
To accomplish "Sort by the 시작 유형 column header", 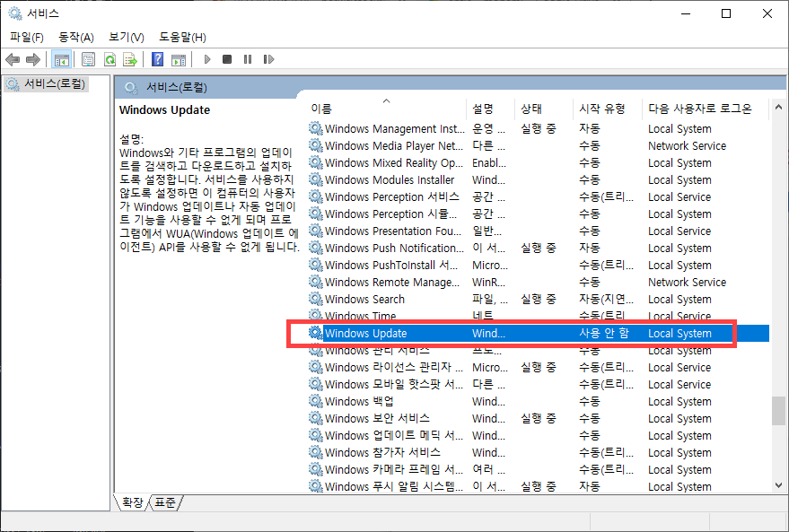I will 608,109.
